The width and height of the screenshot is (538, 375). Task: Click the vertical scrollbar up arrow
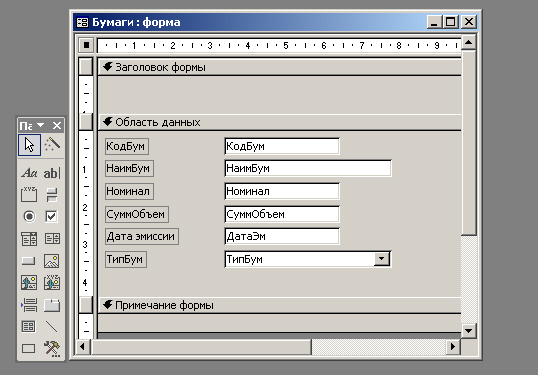(468, 43)
